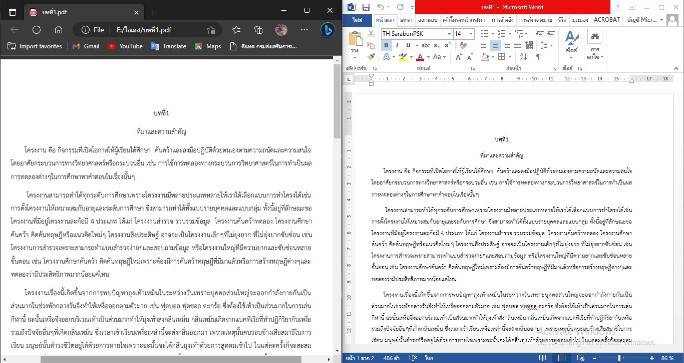Cut selection with the scissors icon

click(371, 34)
